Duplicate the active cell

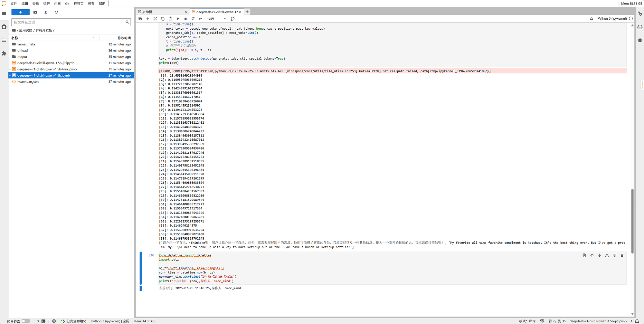[x=584, y=255]
